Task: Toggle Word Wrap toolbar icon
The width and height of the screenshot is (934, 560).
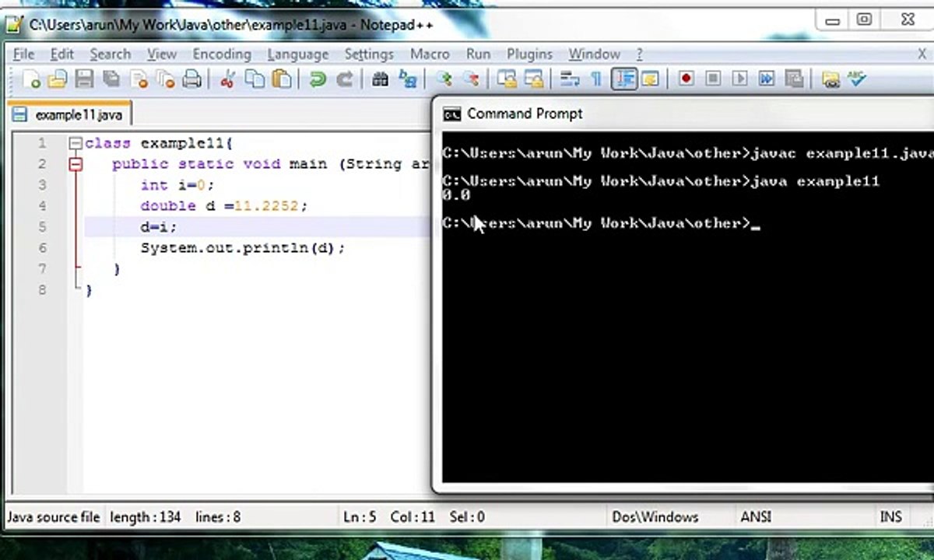Action: coord(570,79)
